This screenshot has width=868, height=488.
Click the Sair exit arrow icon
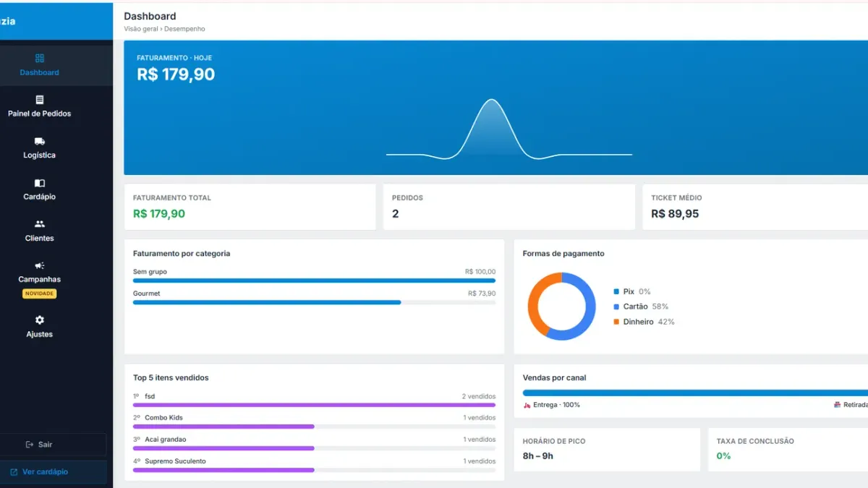point(30,445)
